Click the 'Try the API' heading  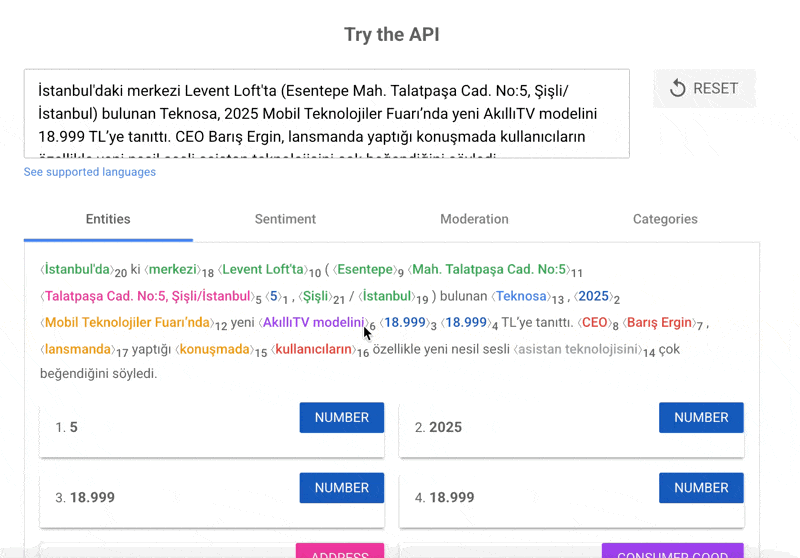(392, 35)
